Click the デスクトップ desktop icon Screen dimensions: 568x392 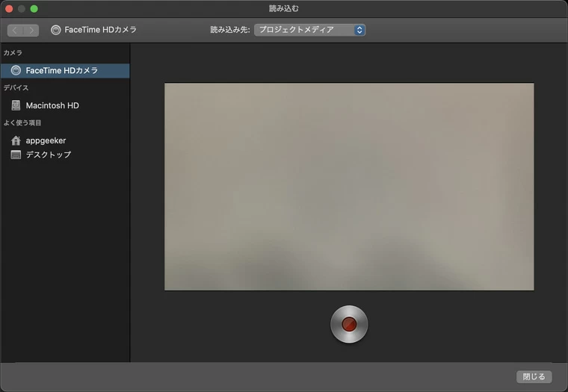pos(16,155)
